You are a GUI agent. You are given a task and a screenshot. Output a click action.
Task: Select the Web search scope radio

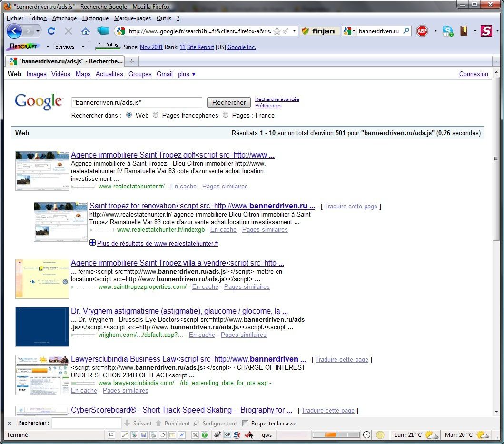(129, 115)
